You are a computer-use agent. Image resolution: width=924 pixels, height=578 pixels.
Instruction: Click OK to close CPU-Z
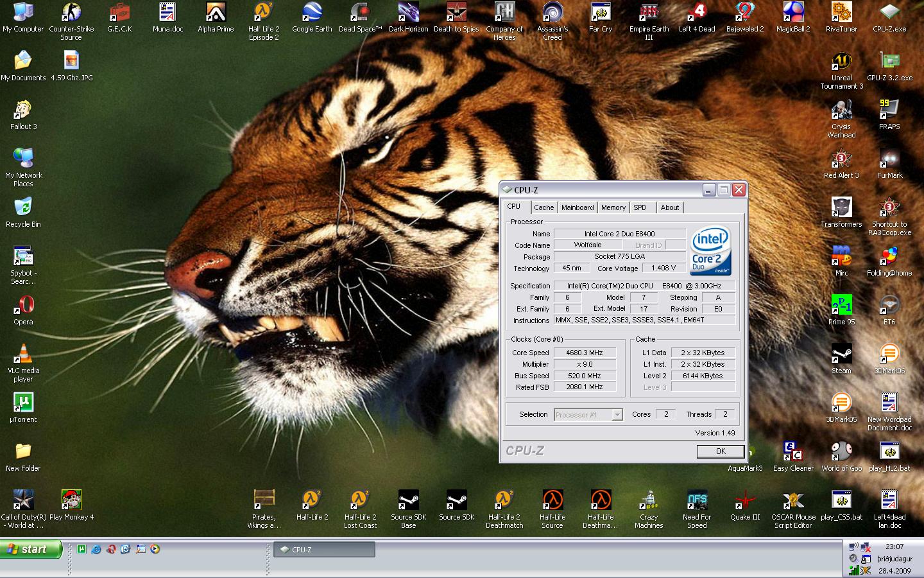point(720,451)
